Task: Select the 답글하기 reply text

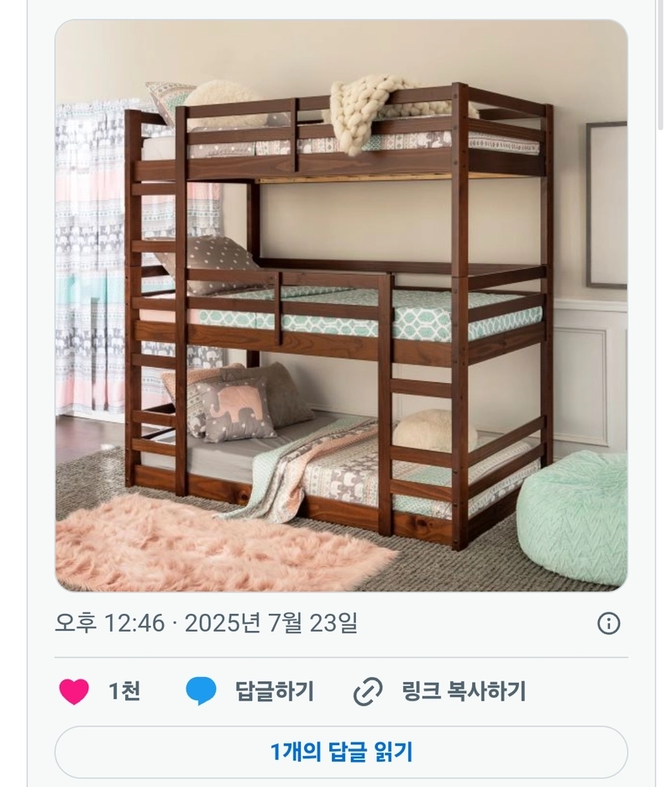Action: (275, 691)
